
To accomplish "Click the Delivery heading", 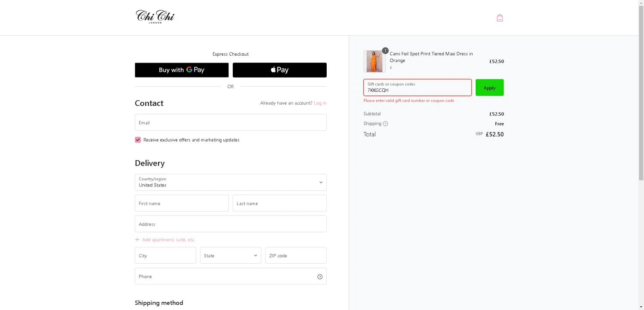I will [150, 163].
